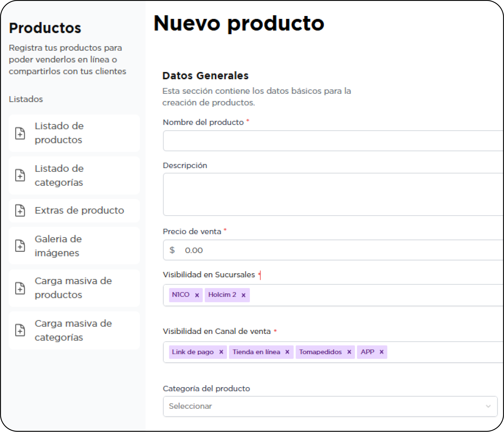Focus the Nombre del producto field

[x=333, y=141]
